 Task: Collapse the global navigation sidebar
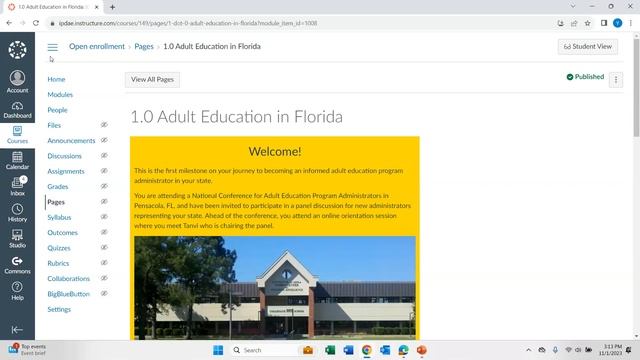(x=17, y=329)
